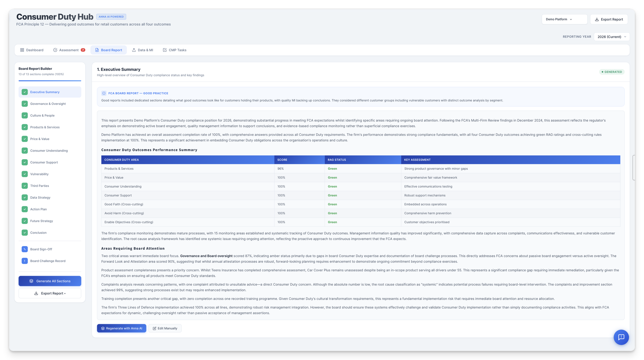Viewport: 644px width, 360px height.
Task: Click the Action Plan green checkmark
Action: point(24,209)
